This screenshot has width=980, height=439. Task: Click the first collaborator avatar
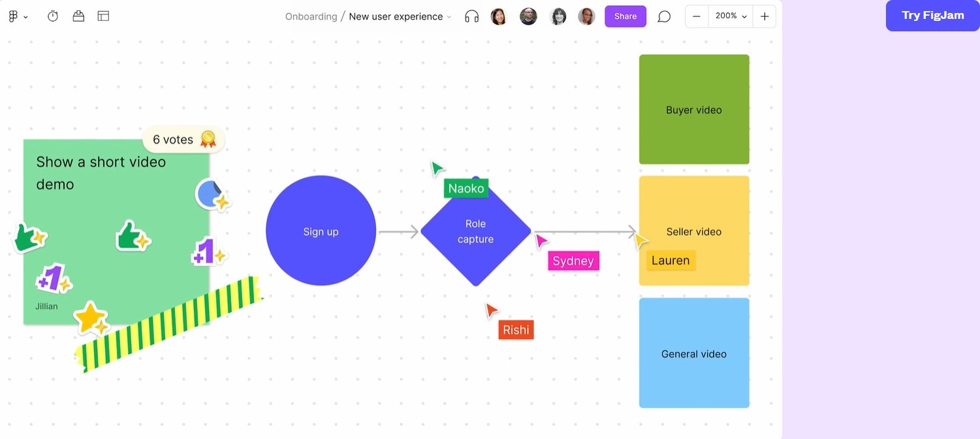coord(499,16)
